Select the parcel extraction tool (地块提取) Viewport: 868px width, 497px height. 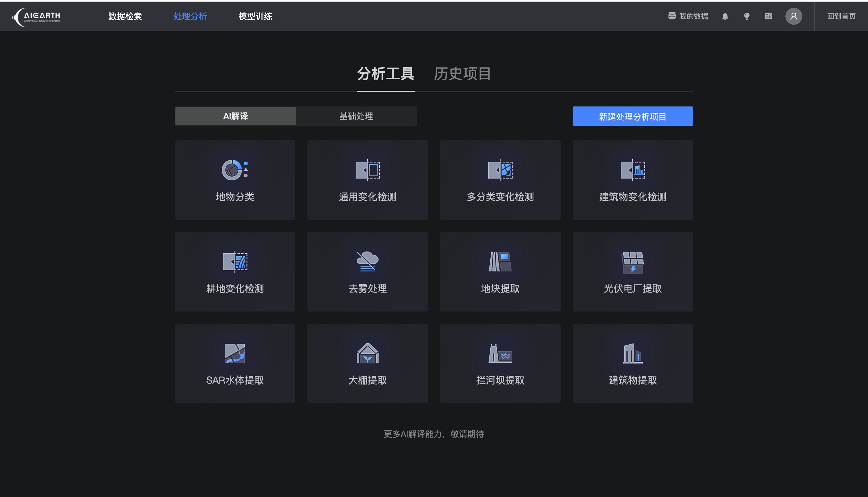500,272
